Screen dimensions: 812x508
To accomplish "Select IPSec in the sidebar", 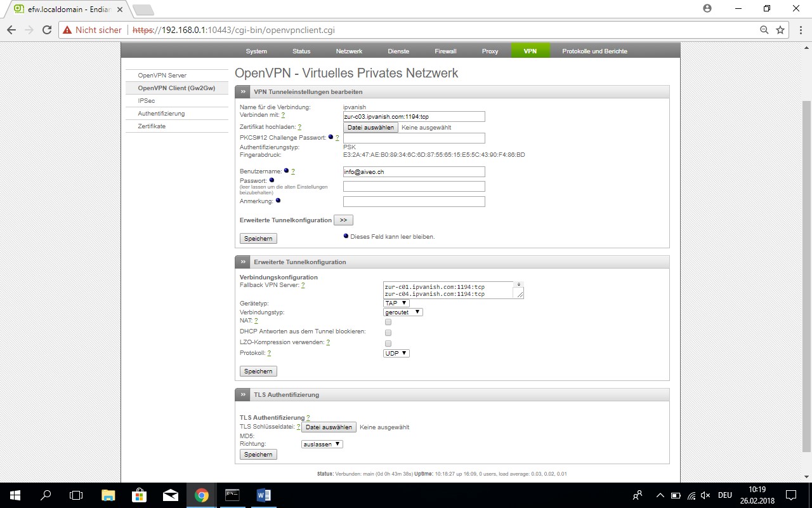I will [x=147, y=101].
